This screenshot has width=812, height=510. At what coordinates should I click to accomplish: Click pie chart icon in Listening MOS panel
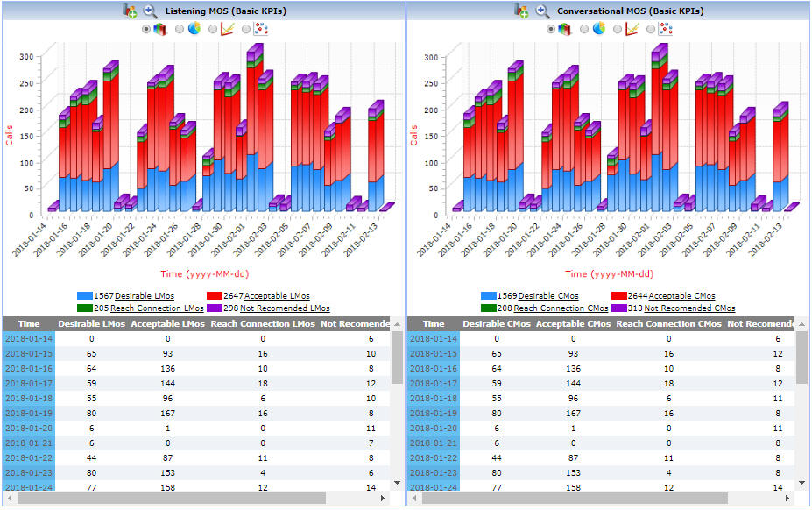click(x=194, y=29)
